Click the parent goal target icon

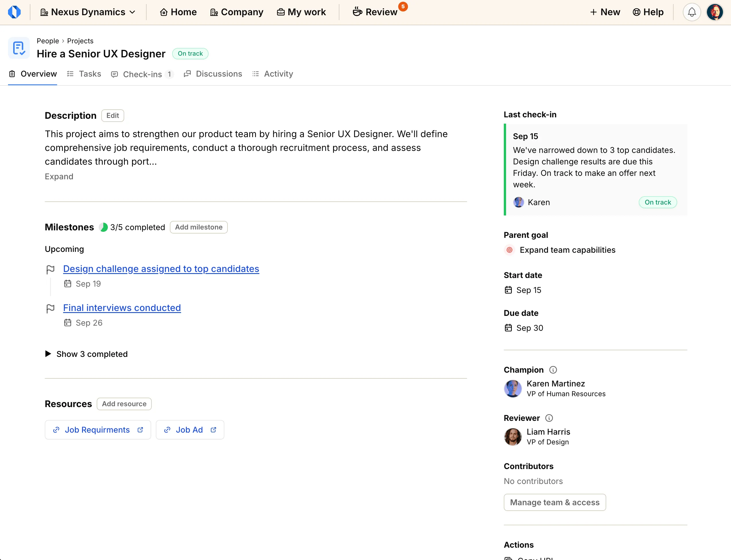click(x=509, y=250)
